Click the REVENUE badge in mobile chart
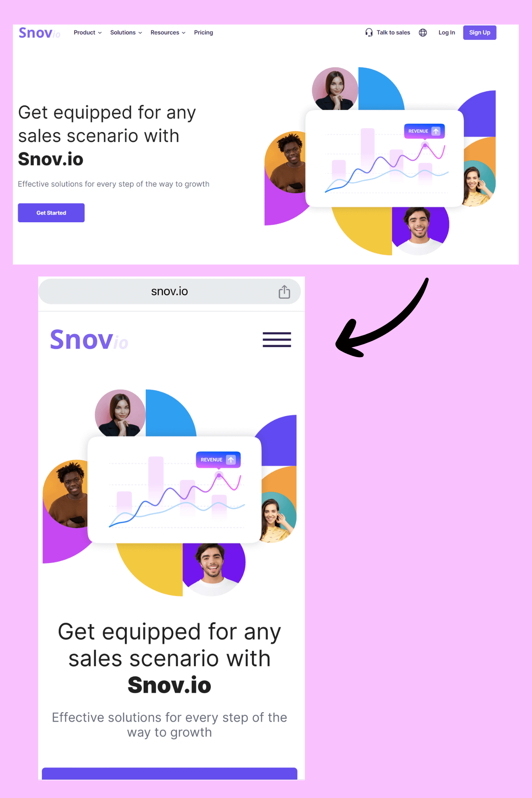 (x=218, y=460)
